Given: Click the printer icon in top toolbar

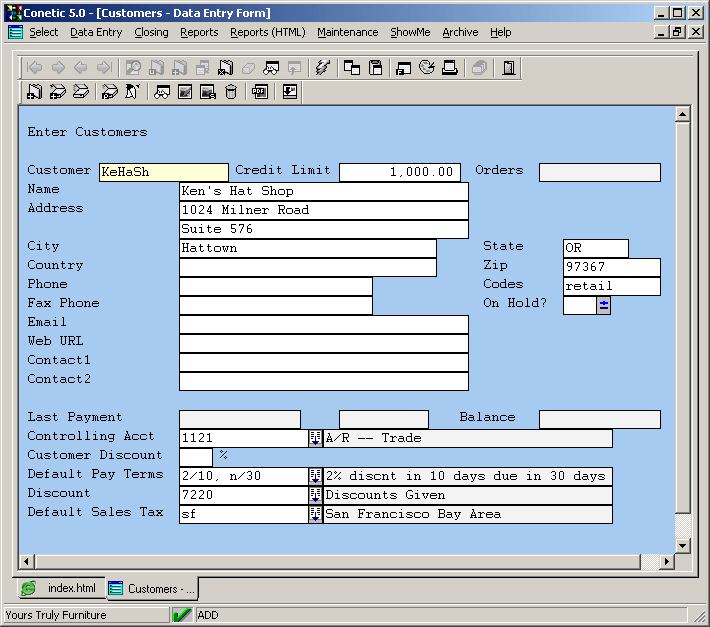Looking at the screenshot, I should pos(450,68).
